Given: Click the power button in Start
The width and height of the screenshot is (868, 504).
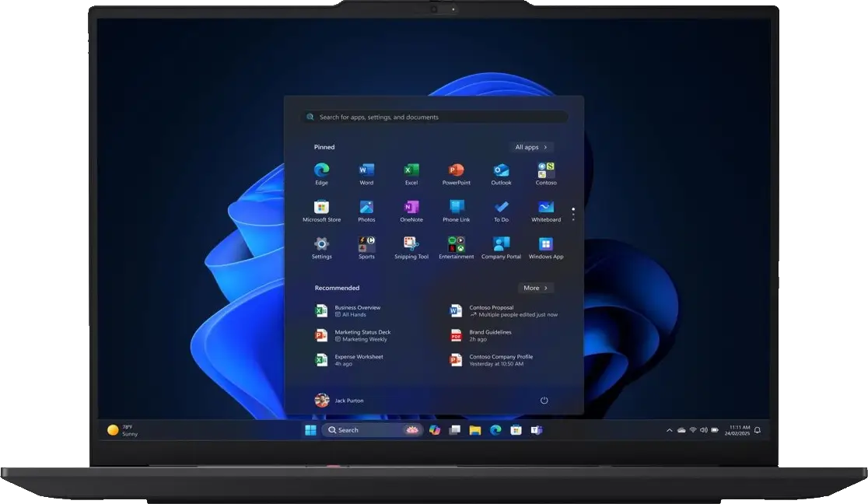Looking at the screenshot, I should click(x=544, y=401).
